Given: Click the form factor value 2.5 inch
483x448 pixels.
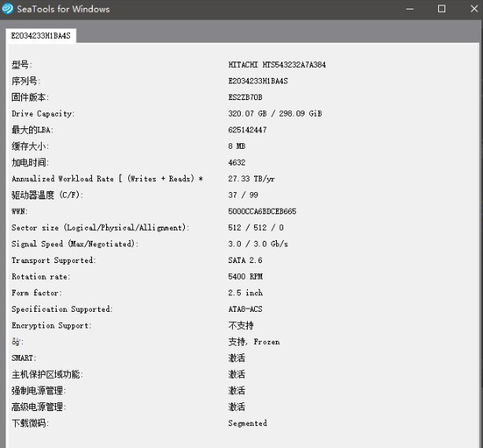Looking at the screenshot, I should click(245, 293).
